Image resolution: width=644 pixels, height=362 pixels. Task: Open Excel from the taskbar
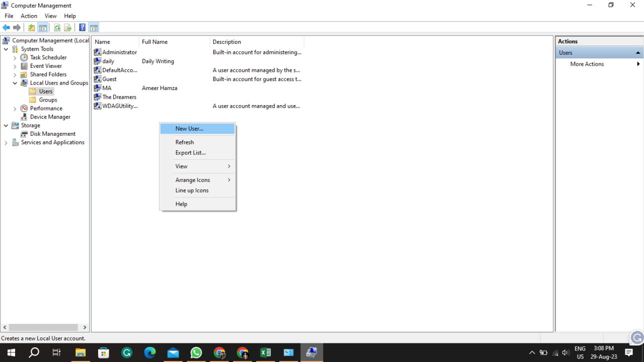(266, 352)
